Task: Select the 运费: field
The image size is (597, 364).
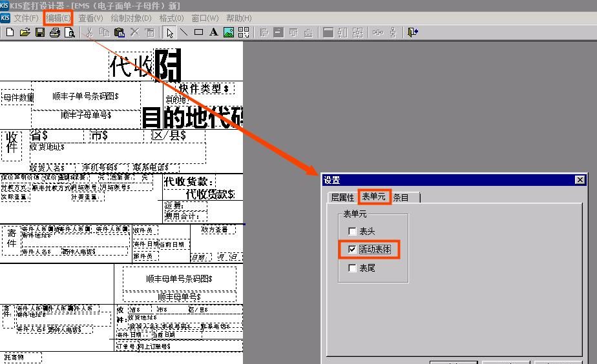Action: (x=186, y=206)
